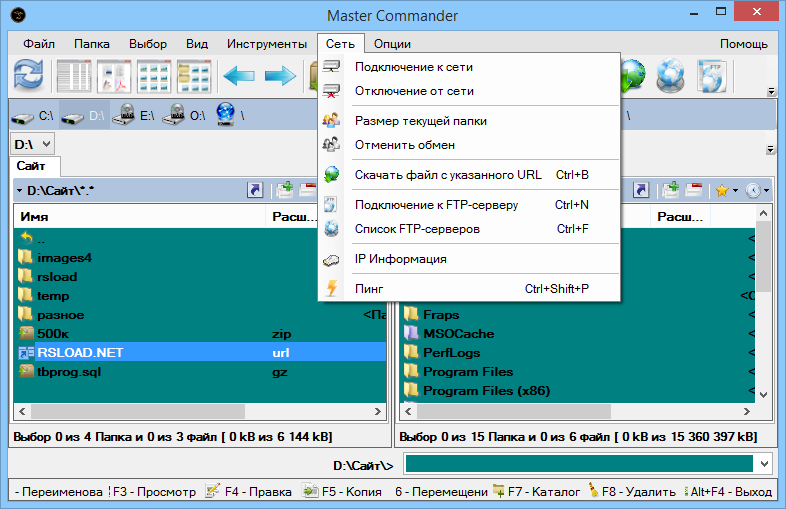This screenshot has width=786, height=509.
Task: Click F7 - Каталог button
Action: 536,492
